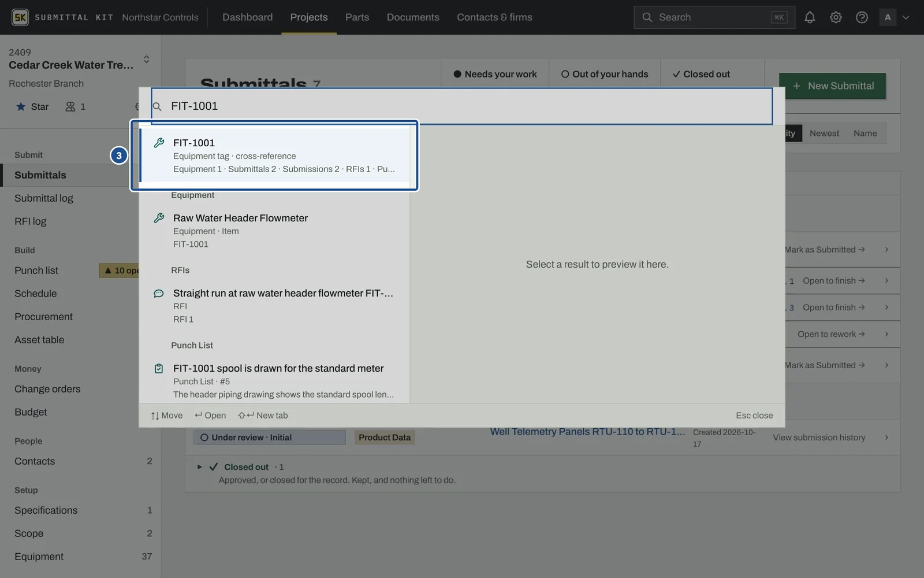924x578 pixels.
Task: Click the FIT-1001 palette search input
Action: pyautogui.click(x=462, y=106)
